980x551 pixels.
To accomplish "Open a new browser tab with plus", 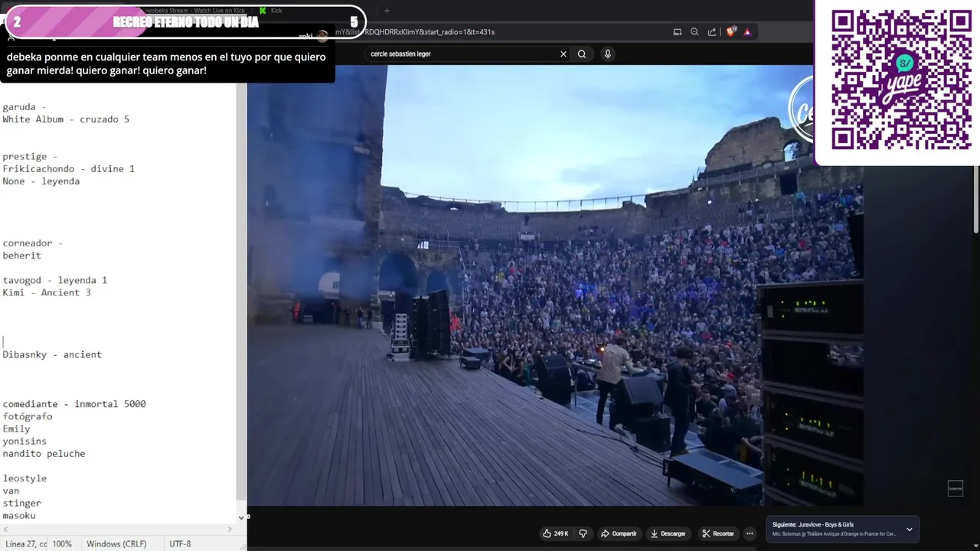I will [x=387, y=11].
